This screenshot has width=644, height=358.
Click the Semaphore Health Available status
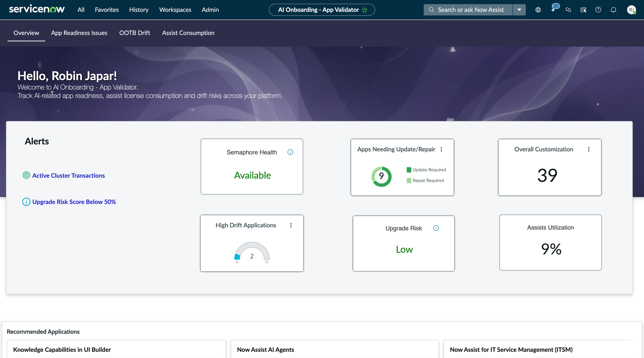252,175
